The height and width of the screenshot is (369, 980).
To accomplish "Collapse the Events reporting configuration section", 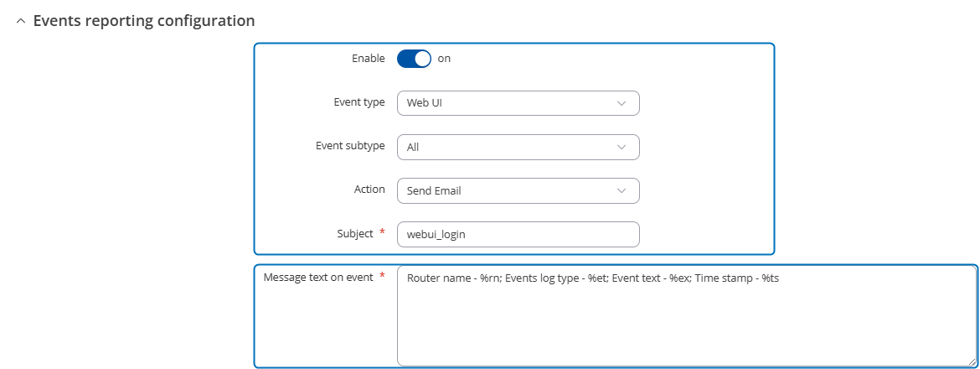I will [x=21, y=21].
